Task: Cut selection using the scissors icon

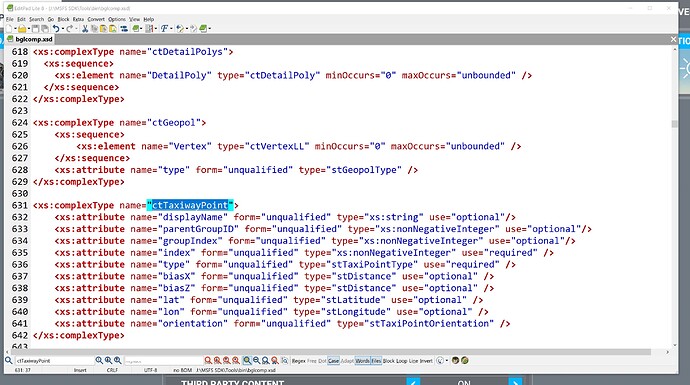Action: pos(85,29)
